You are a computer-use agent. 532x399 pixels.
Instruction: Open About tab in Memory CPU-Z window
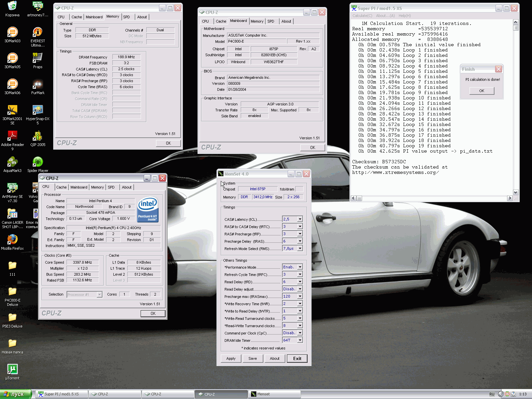click(142, 17)
